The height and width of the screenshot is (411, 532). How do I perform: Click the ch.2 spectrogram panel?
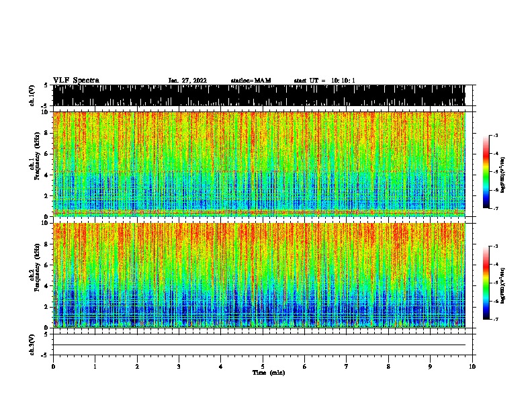(259, 275)
